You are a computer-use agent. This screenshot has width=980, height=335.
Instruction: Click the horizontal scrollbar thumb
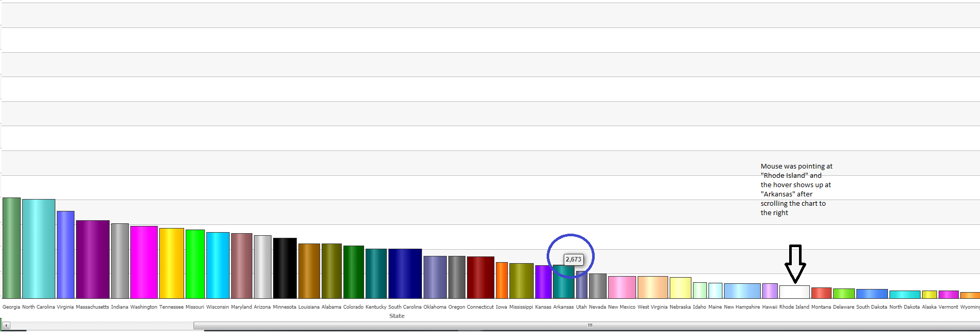(x=589, y=326)
